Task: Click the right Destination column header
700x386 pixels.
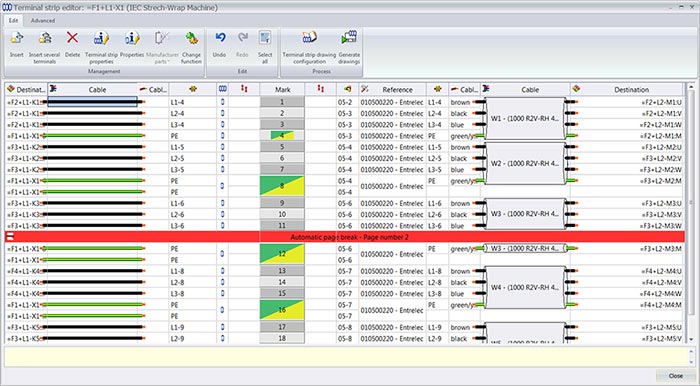Action: click(x=627, y=89)
